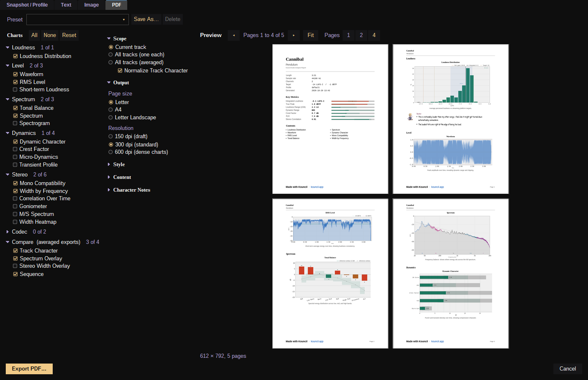Switch to the Image tab
The image size is (588, 380).
(x=91, y=5)
